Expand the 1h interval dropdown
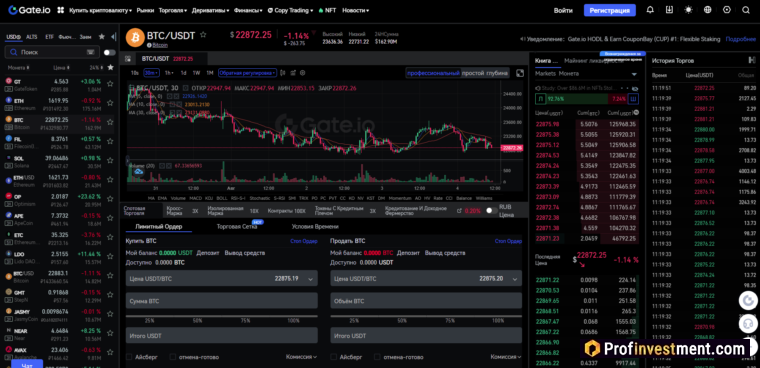Image resolution: width=760 pixels, height=368 pixels. pyautogui.click(x=169, y=73)
